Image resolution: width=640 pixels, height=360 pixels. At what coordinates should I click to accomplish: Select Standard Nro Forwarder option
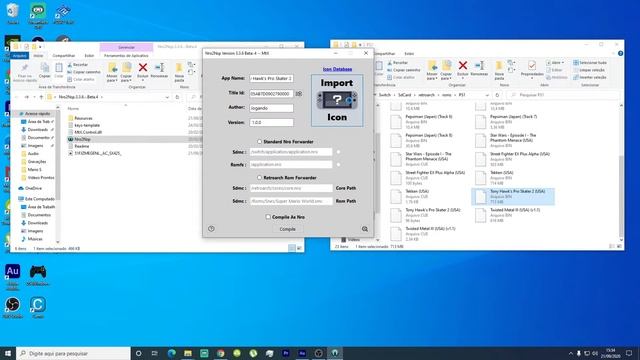(x=259, y=142)
